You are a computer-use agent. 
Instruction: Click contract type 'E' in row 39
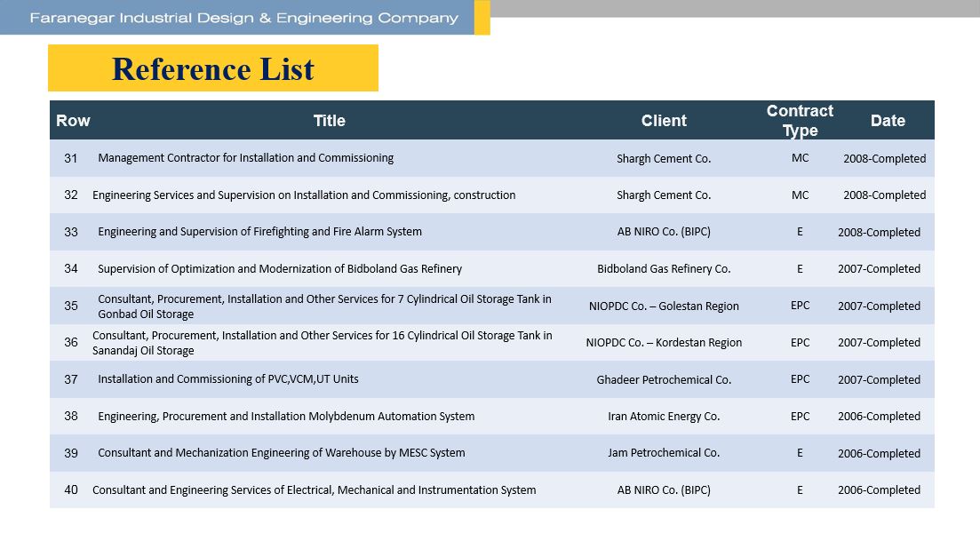tap(800, 453)
